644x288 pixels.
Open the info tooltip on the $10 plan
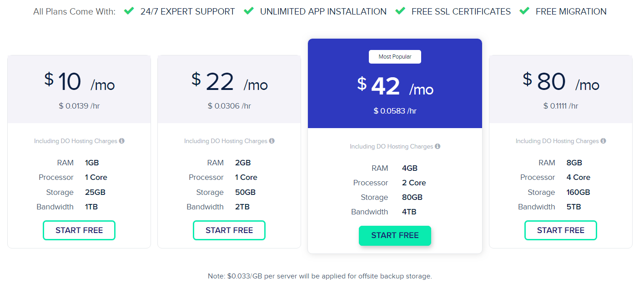(x=121, y=141)
